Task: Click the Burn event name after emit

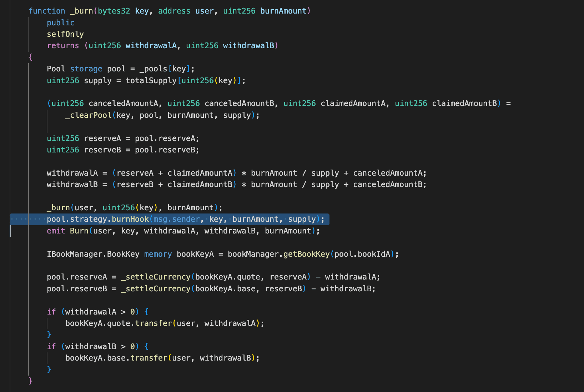Action: [79, 231]
